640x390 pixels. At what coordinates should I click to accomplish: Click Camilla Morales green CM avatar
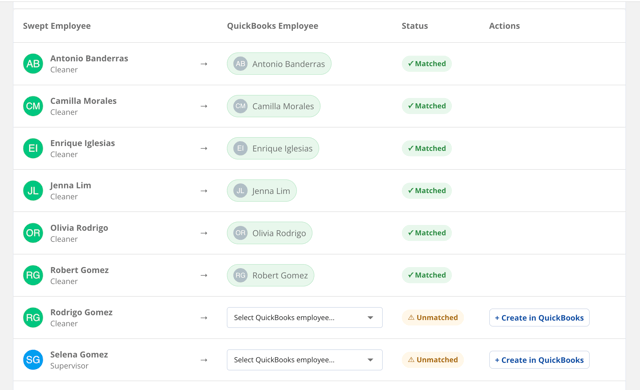33,106
